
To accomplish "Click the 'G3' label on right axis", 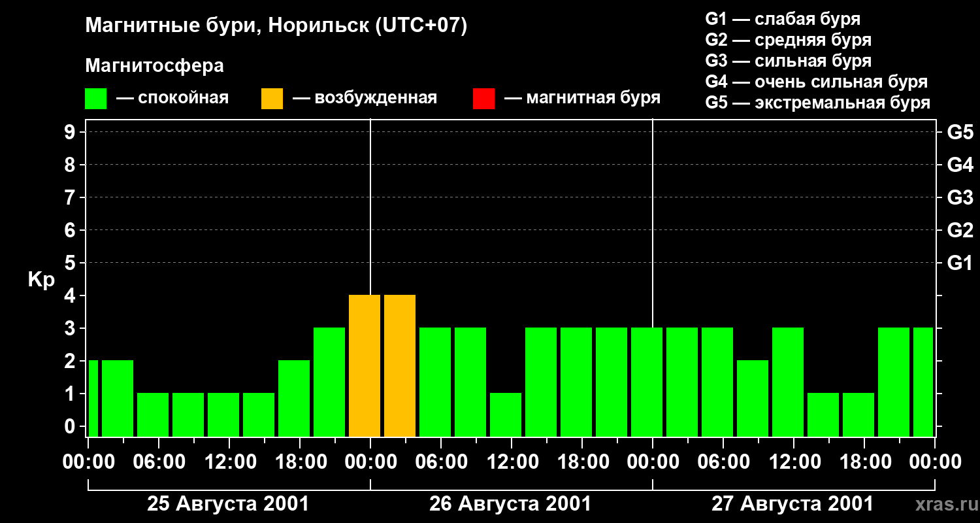I will pos(960,197).
